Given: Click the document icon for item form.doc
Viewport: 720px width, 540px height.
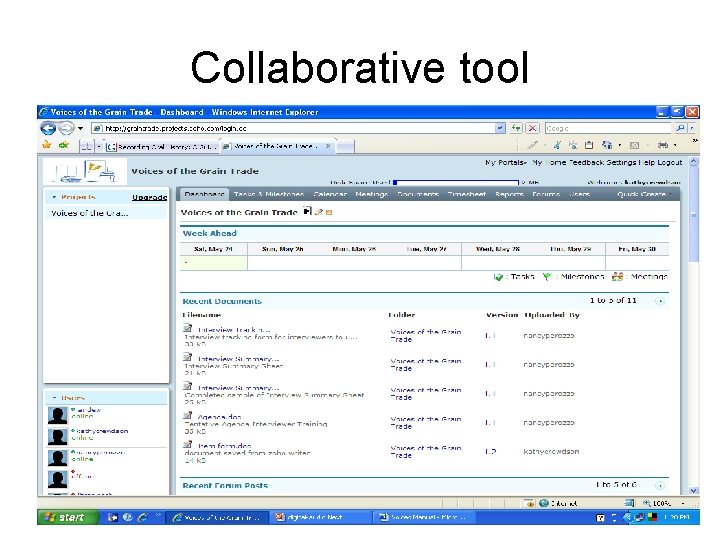Looking at the screenshot, I should click(187, 444).
